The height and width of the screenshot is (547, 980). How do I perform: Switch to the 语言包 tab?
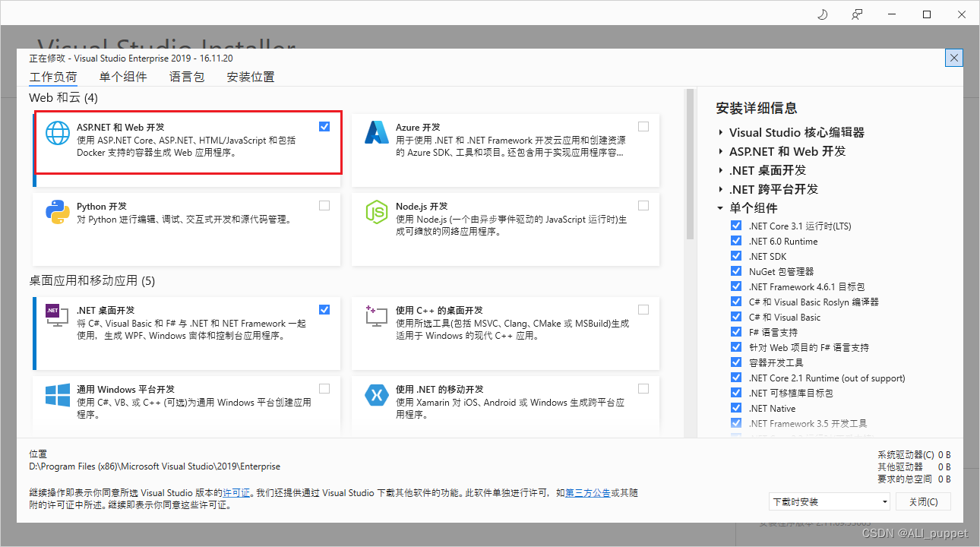click(187, 77)
